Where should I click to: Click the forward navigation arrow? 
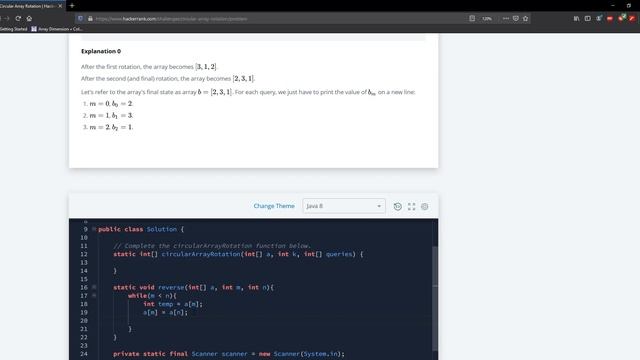[7, 18]
